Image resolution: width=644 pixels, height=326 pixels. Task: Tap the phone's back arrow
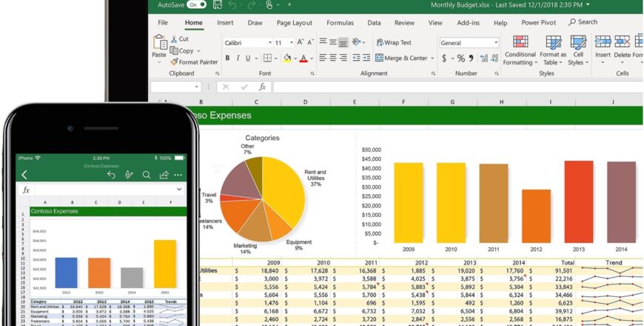(24, 175)
